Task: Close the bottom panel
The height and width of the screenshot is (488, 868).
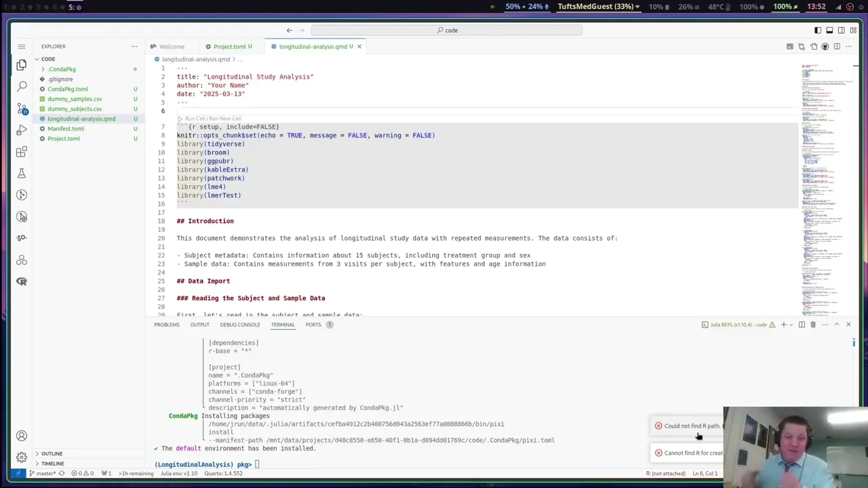Action: (x=848, y=325)
